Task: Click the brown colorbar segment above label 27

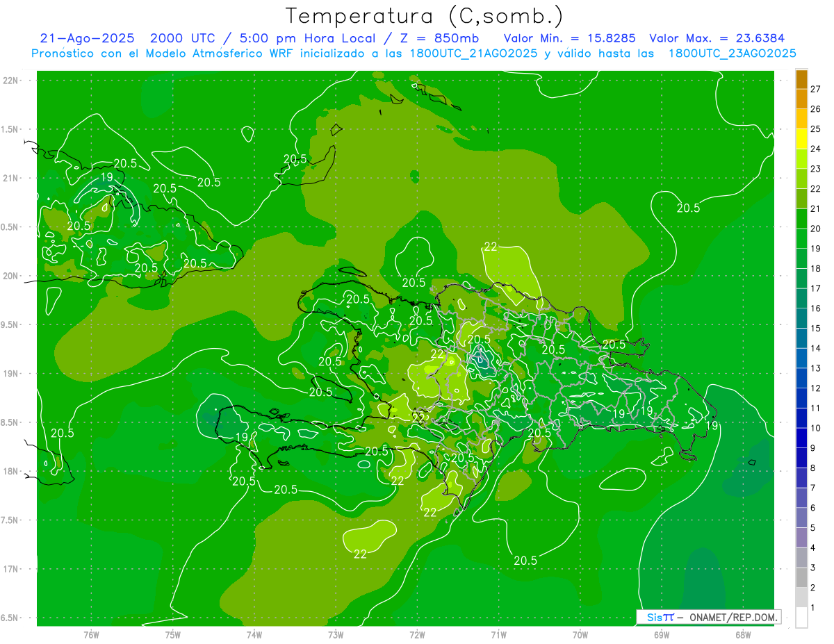Action: point(801,79)
